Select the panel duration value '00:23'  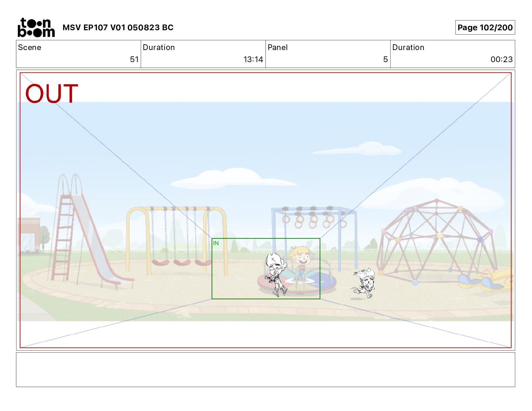click(501, 59)
